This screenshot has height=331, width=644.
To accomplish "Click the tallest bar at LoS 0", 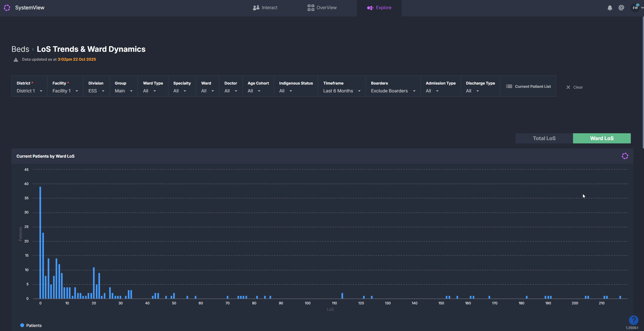I will (40, 242).
